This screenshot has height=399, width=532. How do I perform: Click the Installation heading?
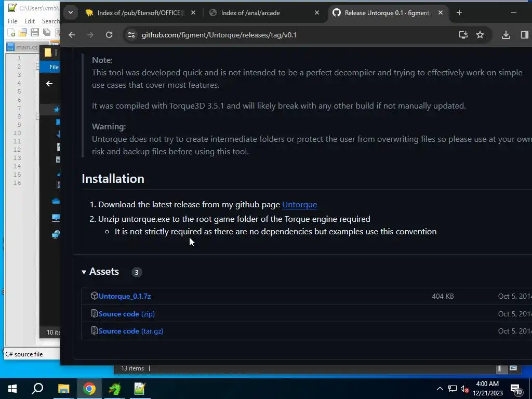point(113,179)
